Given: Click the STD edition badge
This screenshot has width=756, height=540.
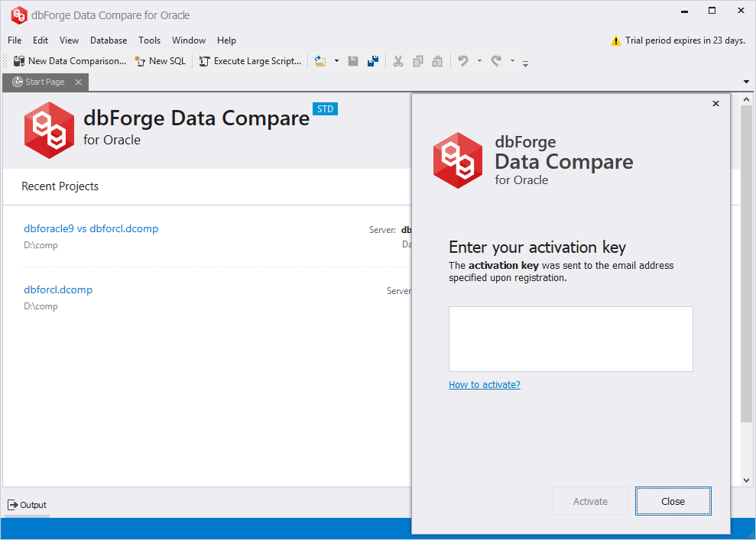Looking at the screenshot, I should (325, 109).
